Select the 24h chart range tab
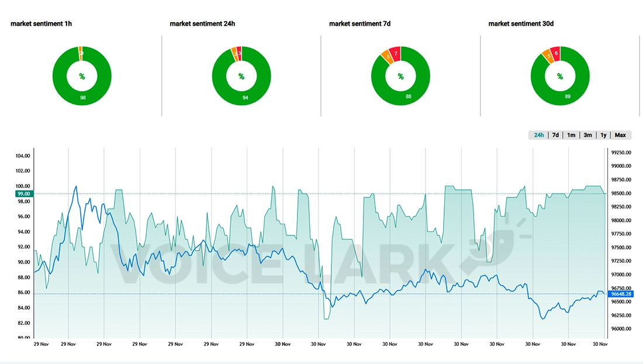The height and width of the screenshot is (364, 643). [538, 135]
